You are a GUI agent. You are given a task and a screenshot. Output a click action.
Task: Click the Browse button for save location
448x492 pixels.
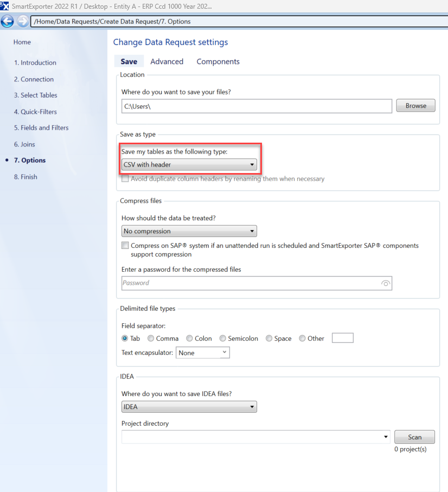tap(415, 106)
